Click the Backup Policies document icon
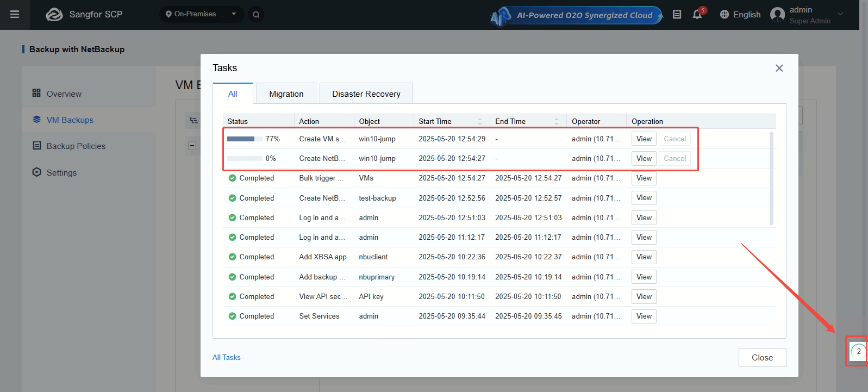 [37, 145]
